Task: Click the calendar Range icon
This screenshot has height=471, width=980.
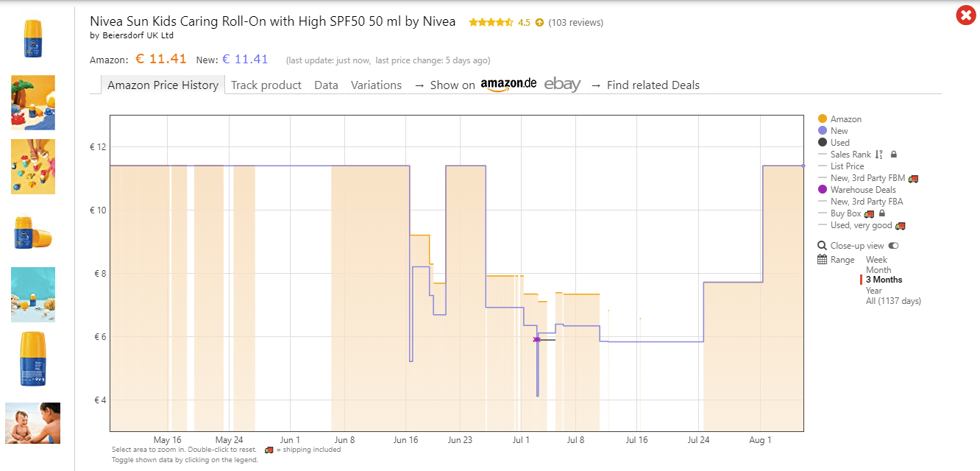Action: [822, 260]
